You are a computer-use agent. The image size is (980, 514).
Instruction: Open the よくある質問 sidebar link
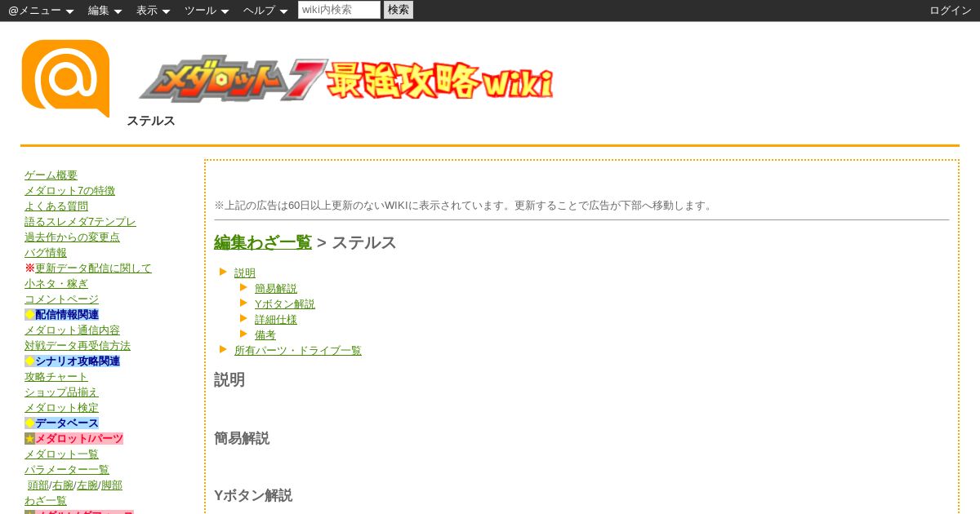pos(56,206)
